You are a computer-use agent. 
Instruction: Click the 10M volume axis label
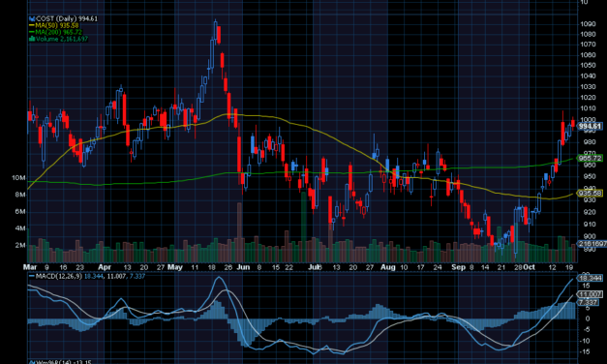click(18, 178)
